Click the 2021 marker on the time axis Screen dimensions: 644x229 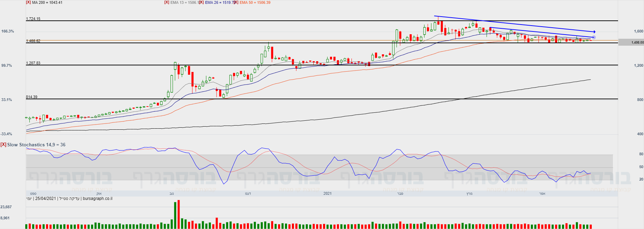(x=328, y=193)
